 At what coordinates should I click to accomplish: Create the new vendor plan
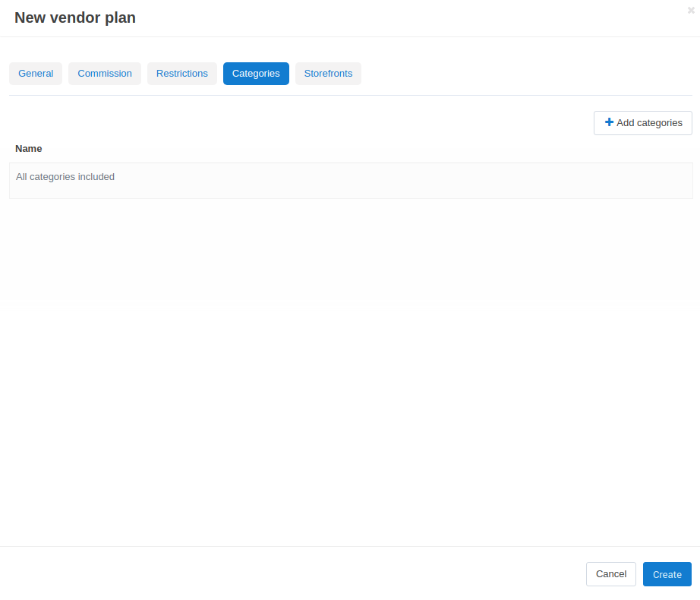click(x=667, y=574)
